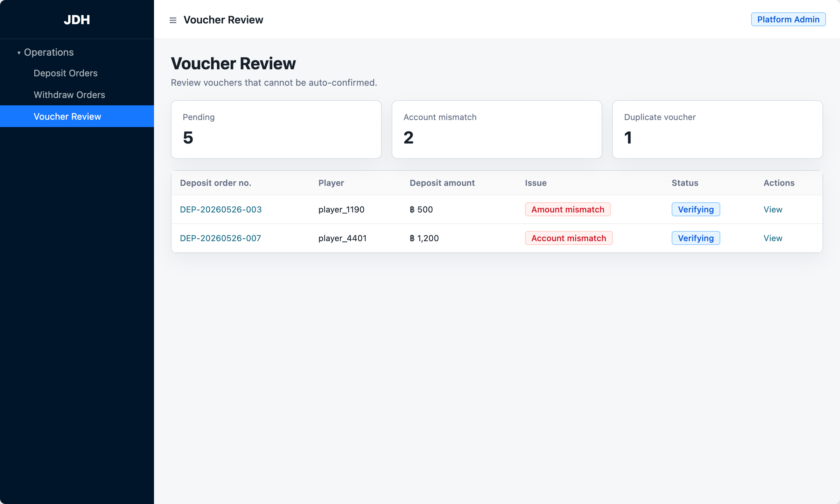Select the Duplicate voucher summary card
The width and height of the screenshot is (840, 504).
[717, 129]
